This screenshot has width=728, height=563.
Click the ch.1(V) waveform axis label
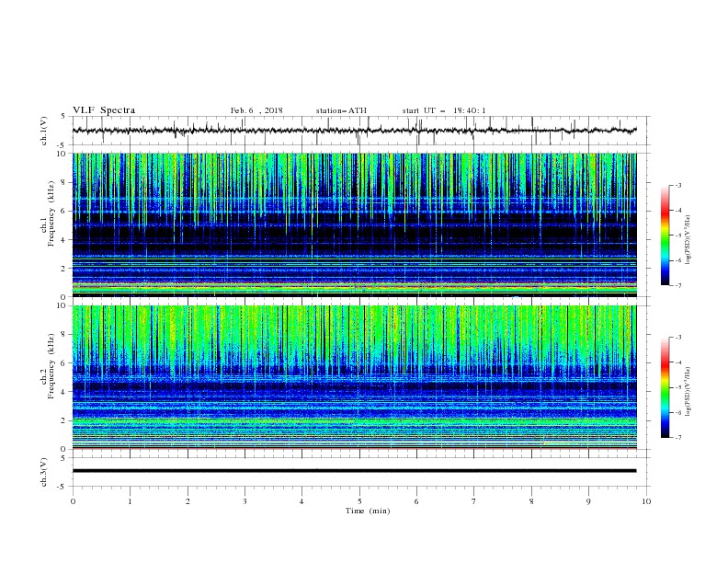click(x=44, y=131)
